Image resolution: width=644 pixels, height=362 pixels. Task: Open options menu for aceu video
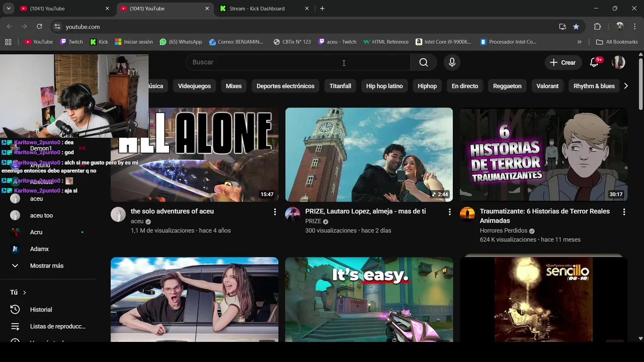coord(275,212)
